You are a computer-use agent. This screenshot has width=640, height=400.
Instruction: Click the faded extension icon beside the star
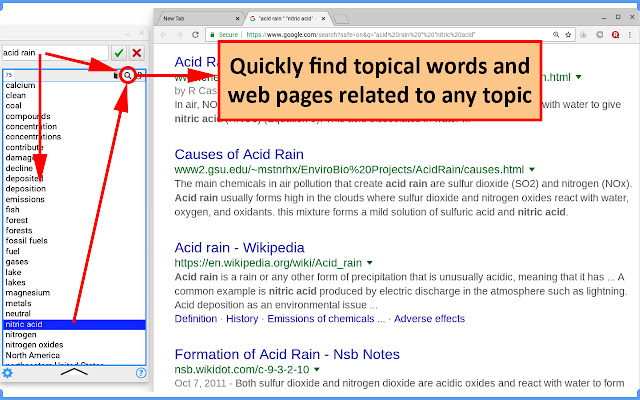583,35
